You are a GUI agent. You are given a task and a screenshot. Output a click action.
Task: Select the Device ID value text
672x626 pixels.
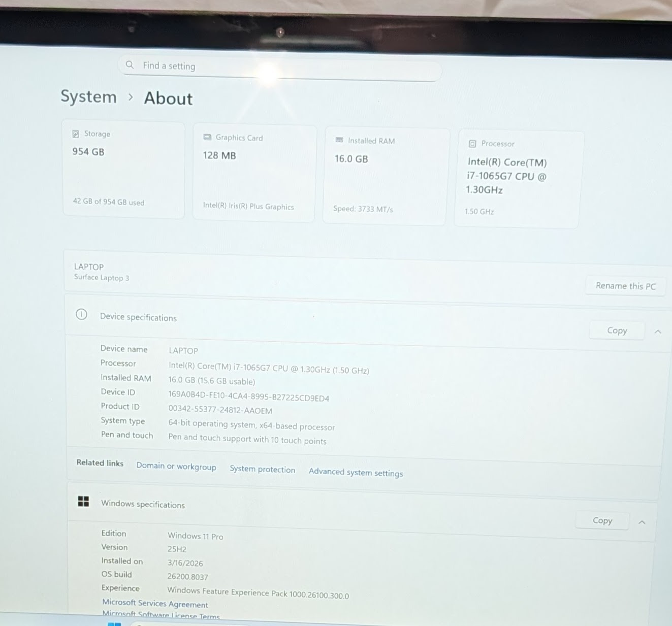(x=249, y=396)
